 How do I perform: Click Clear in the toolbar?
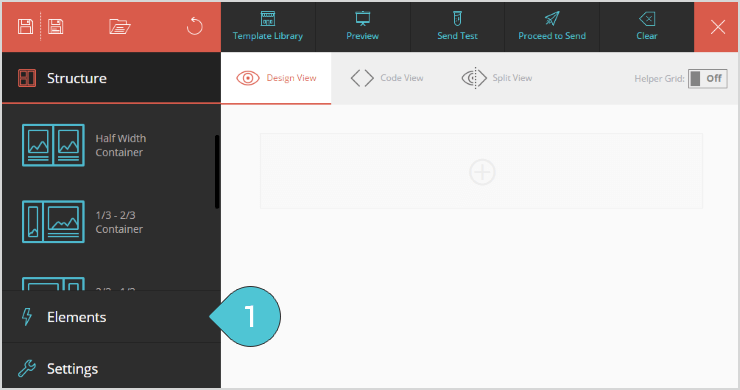[647, 26]
